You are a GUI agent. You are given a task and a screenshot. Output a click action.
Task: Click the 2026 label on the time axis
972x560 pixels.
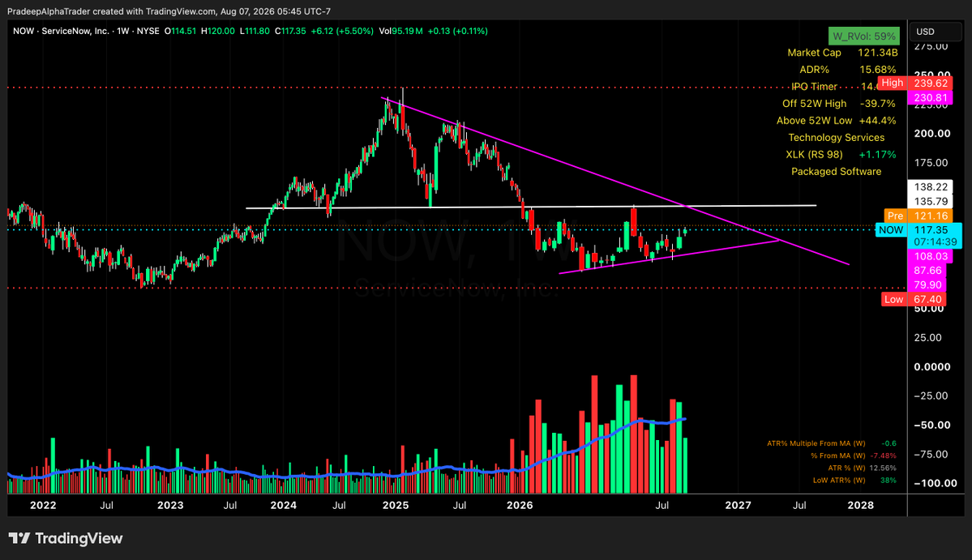coord(520,506)
